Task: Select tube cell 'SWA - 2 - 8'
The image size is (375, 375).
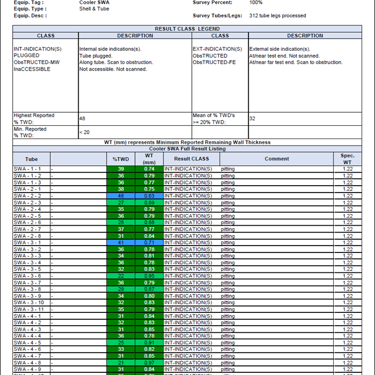Action: 32,236
